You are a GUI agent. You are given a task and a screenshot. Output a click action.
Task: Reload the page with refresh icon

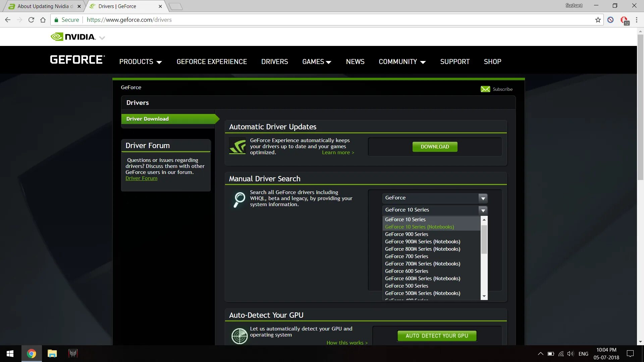(31, 20)
